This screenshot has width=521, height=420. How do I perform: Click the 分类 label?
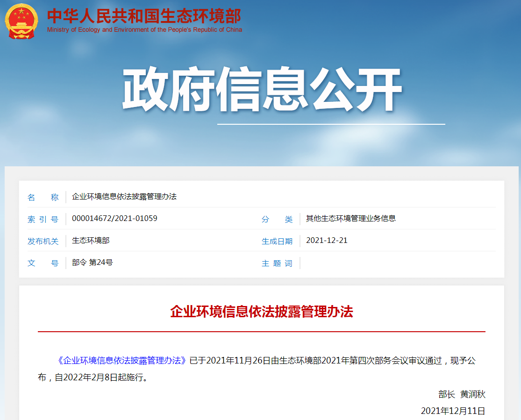click(277, 219)
